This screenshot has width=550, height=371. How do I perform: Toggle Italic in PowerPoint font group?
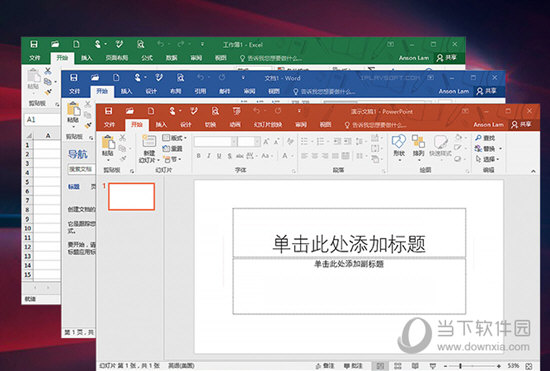tap(209, 156)
